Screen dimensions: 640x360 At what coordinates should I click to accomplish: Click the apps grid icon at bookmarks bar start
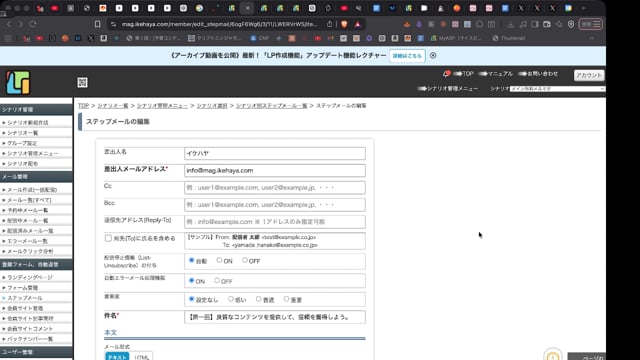[8, 38]
